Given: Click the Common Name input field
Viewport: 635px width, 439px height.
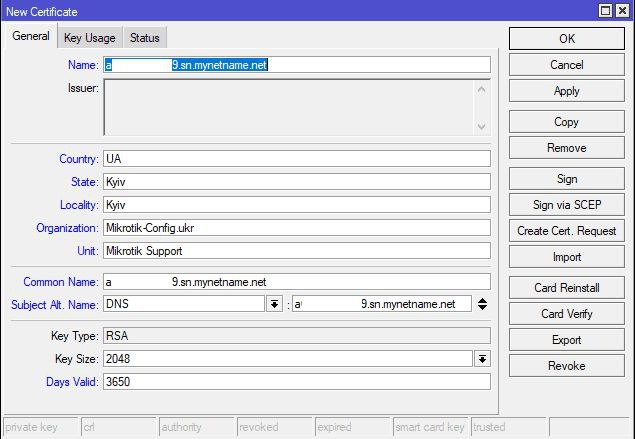Looking at the screenshot, I should tap(297, 282).
